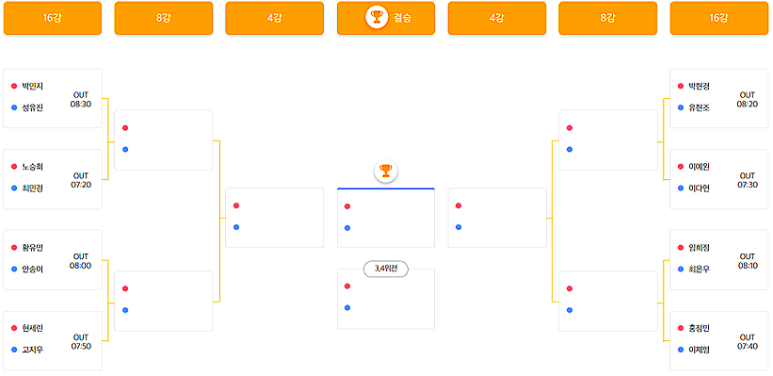Screen dimensions: 773x376
Task: Click the OUT 07:40 time label
Action: pos(747,342)
